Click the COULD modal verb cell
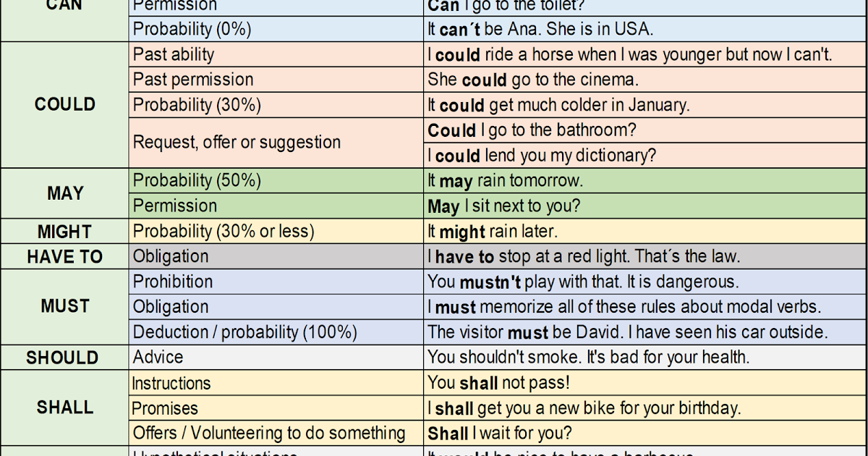Image resolution: width=868 pixels, height=456 pixels. click(x=64, y=104)
